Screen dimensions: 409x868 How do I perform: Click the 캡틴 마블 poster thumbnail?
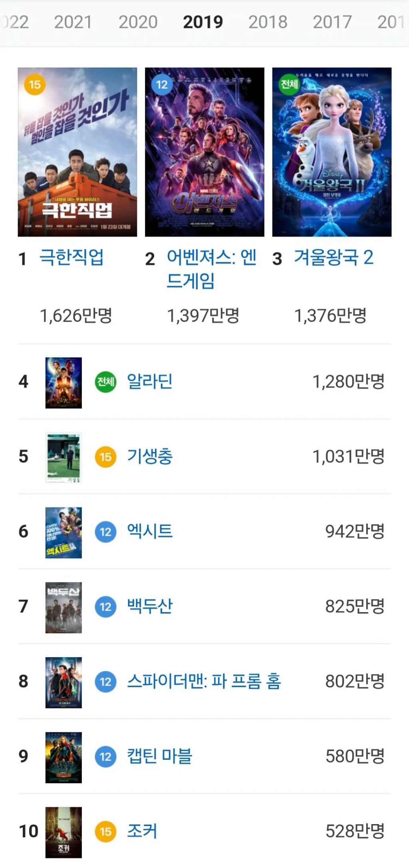coord(64,757)
